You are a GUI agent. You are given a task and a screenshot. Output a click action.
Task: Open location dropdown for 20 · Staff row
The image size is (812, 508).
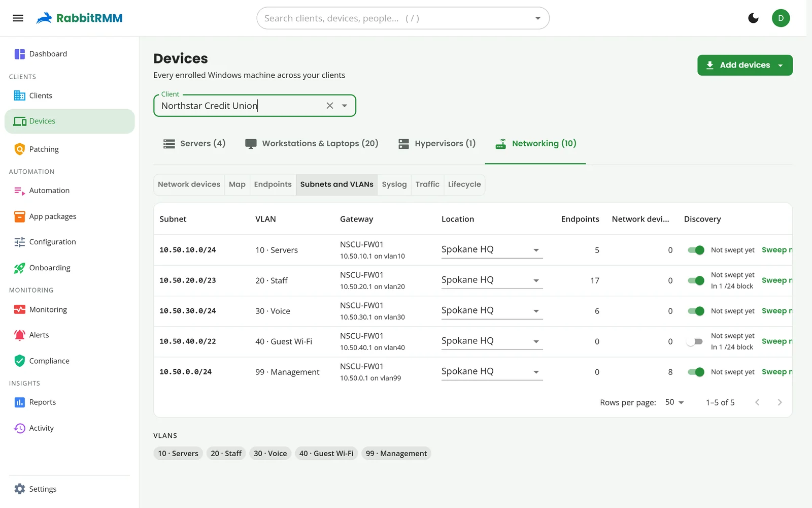tap(492, 280)
